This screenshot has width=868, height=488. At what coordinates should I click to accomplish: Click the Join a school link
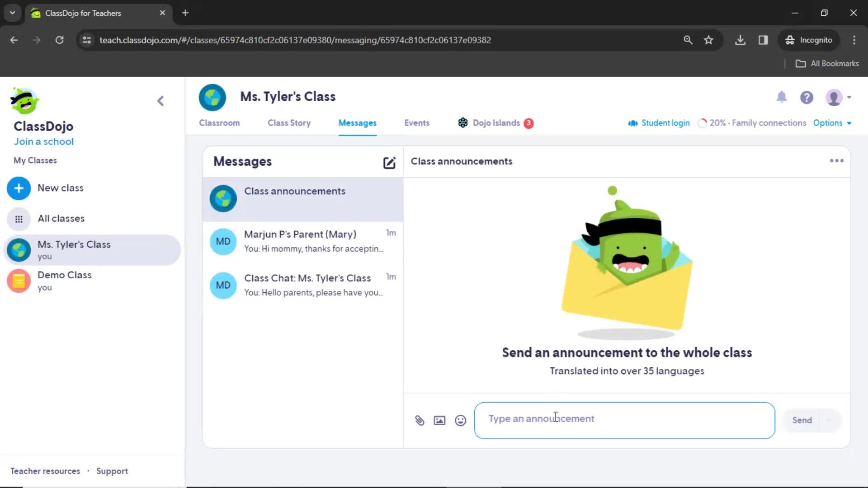[43, 141]
